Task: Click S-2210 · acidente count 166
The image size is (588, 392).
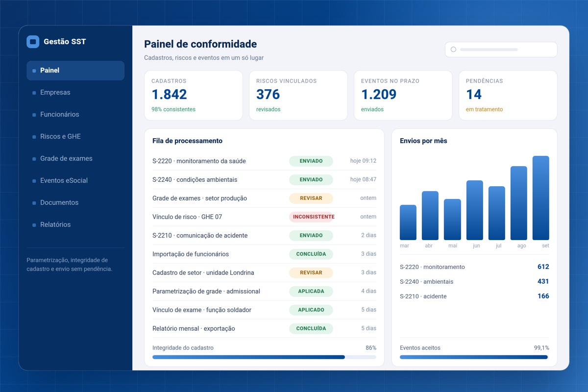Action: click(x=543, y=296)
